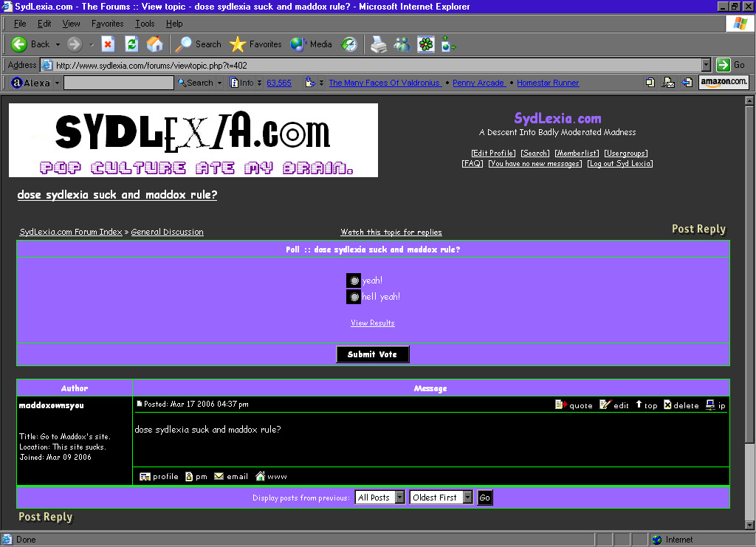Open the Alexa Search dropdown arrow
756x547 pixels.
[219, 83]
